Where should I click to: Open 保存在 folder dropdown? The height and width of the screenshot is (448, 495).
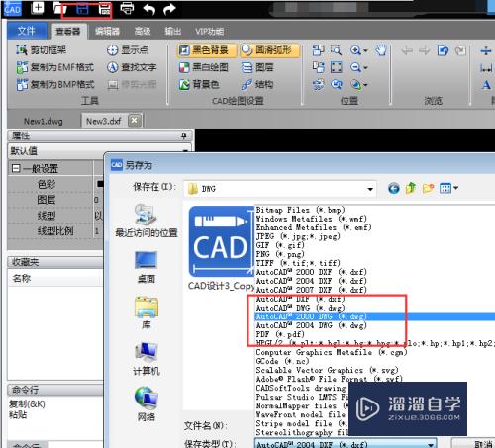click(x=370, y=189)
